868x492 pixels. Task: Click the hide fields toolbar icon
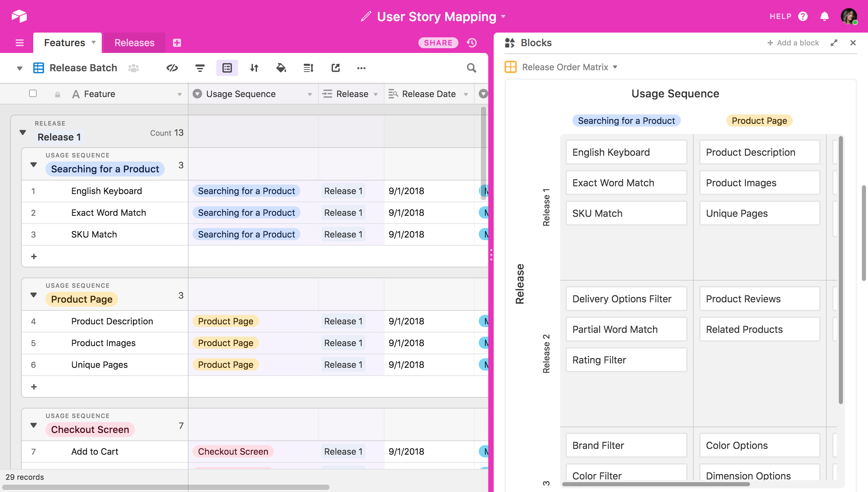pos(172,68)
